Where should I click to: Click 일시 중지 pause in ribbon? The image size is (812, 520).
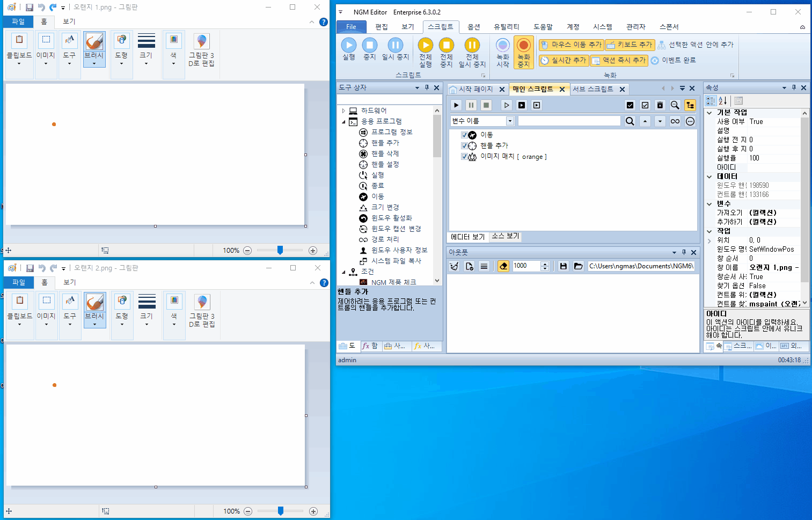pyautogui.click(x=396, y=49)
